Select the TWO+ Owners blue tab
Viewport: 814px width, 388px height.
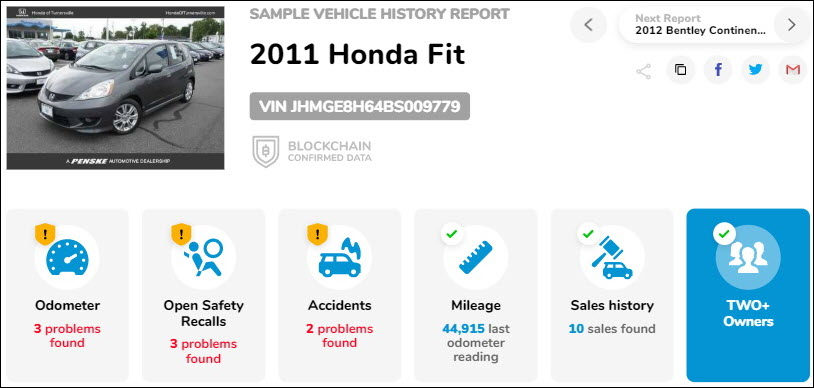coord(748,295)
